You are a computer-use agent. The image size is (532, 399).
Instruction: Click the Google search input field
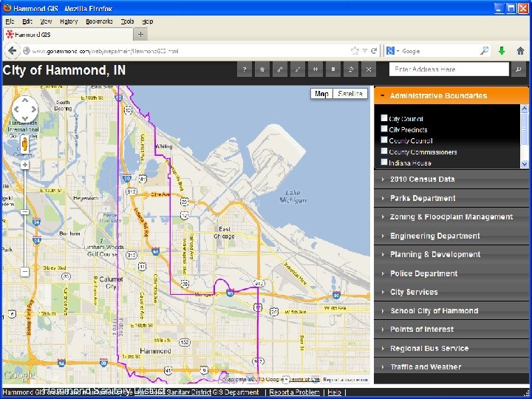tap(440, 51)
